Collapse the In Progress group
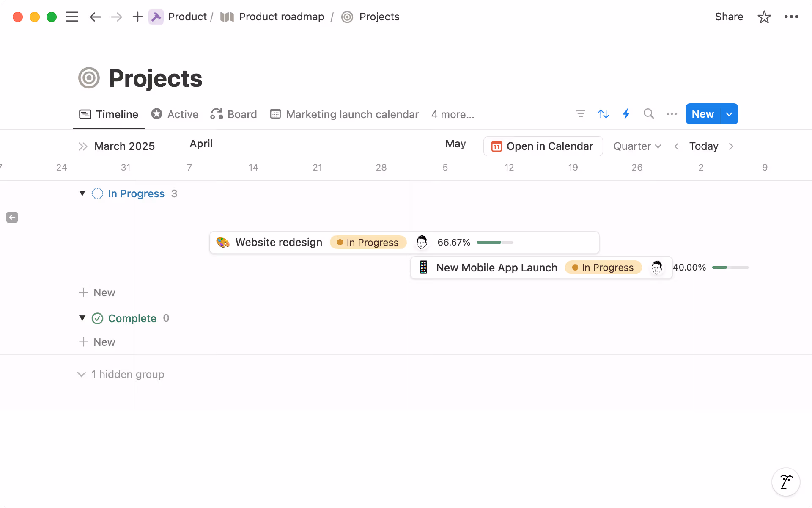Image resolution: width=812 pixels, height=508 pixels. tap(83, 193)
